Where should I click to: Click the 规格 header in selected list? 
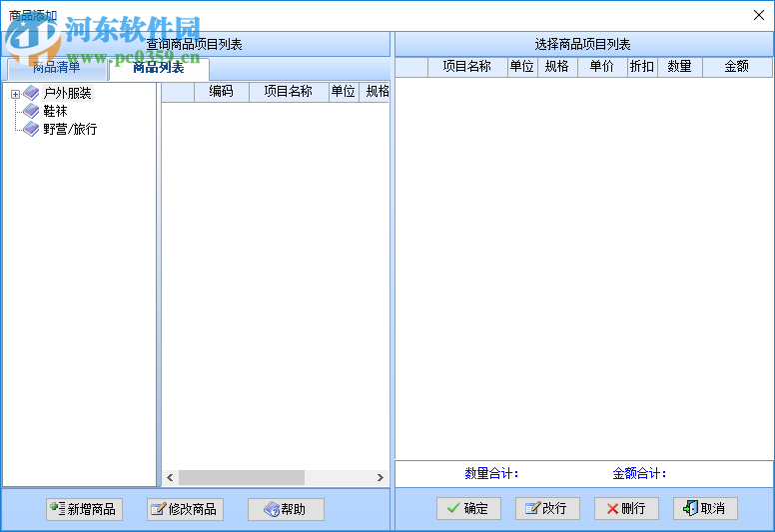pos(557,67)
